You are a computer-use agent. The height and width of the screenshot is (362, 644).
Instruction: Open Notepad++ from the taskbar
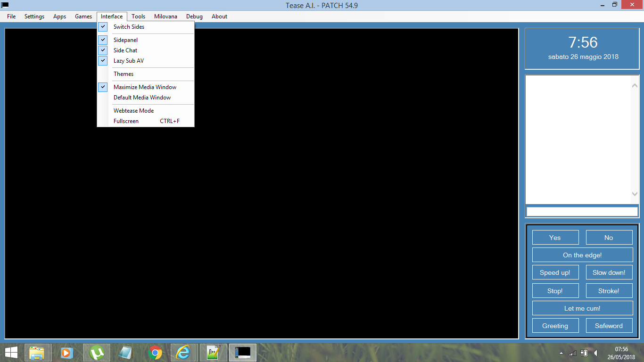tap(214, 353)
